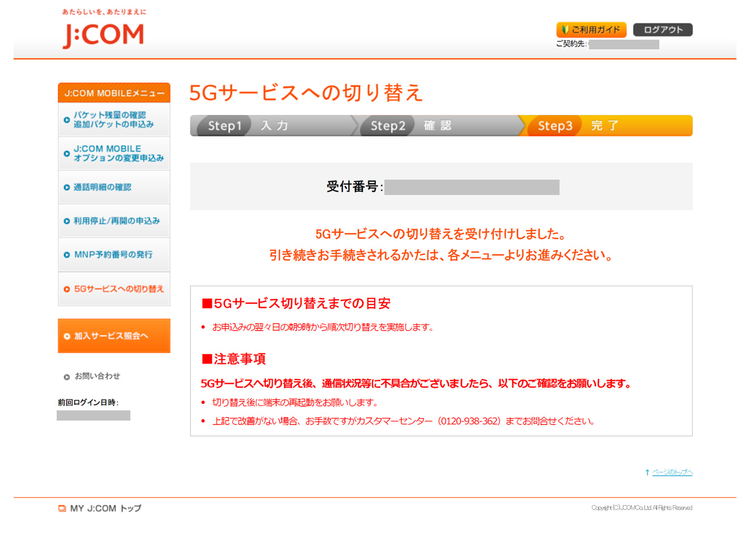Click the customer center 0120-938-362 line
This screenshot has width=750, height=560.
pos(404,421)
